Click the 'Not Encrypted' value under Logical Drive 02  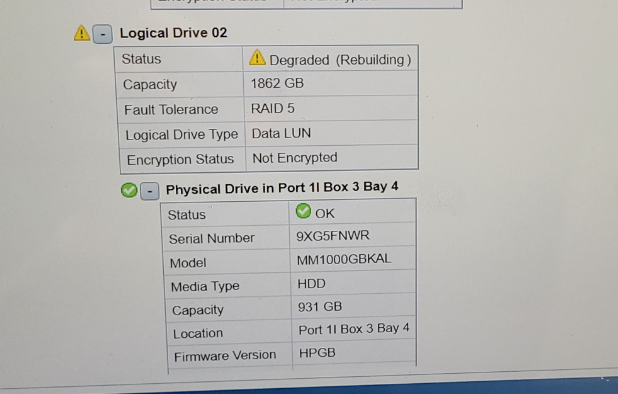point(295,158)
